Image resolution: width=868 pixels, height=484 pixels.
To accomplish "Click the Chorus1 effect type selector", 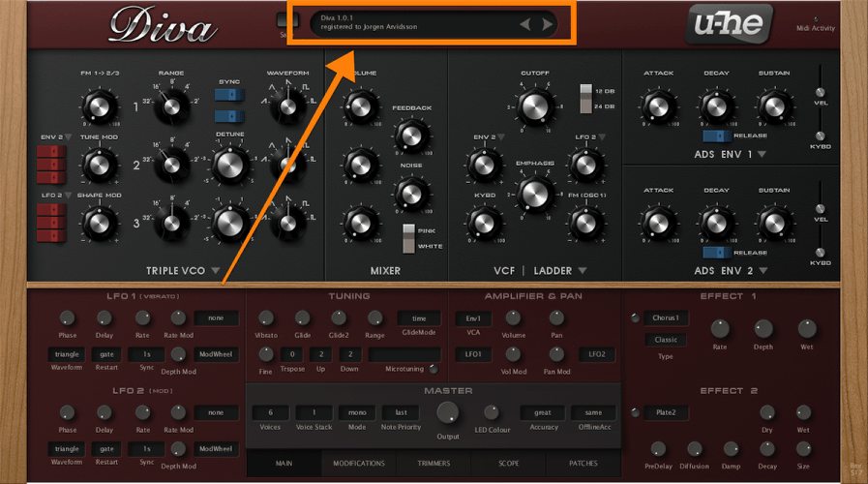I will pyautogui.click(x=664, y=318).
